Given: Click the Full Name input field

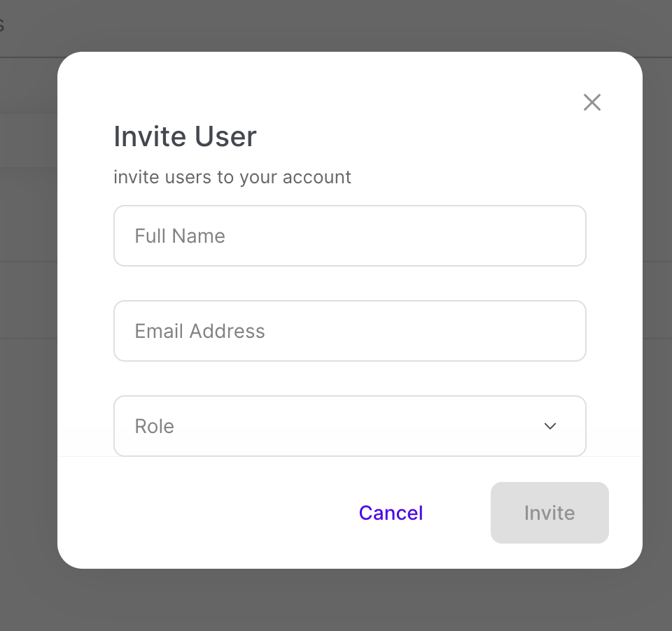Looking at the screenshot, I should [349, 236].
